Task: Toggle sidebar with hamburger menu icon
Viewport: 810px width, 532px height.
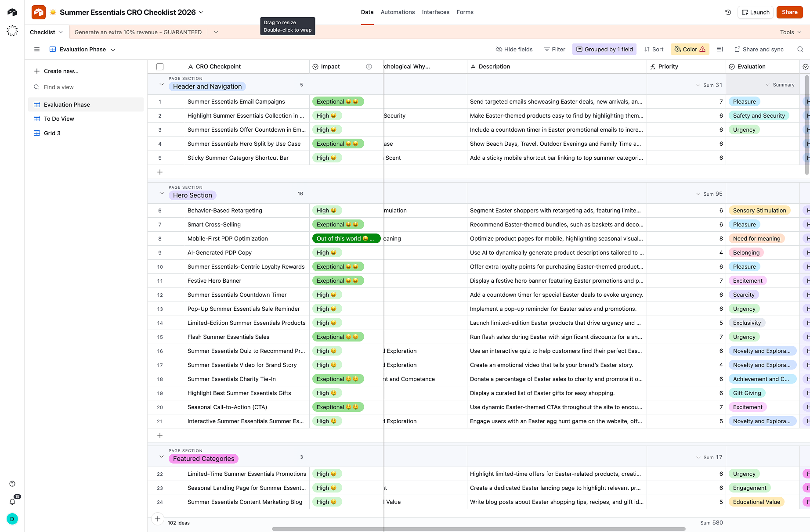Action: click(x=37, y=49)
